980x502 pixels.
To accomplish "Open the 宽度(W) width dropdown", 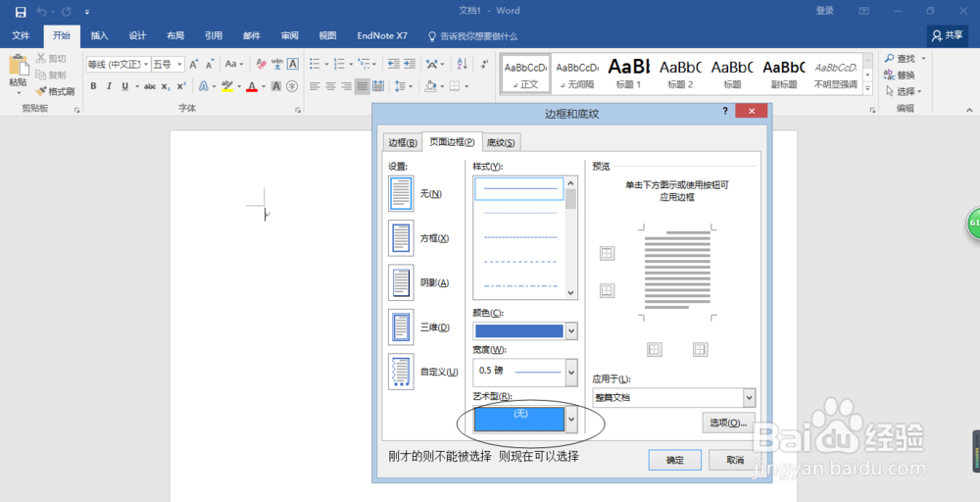I will [571, 372].
